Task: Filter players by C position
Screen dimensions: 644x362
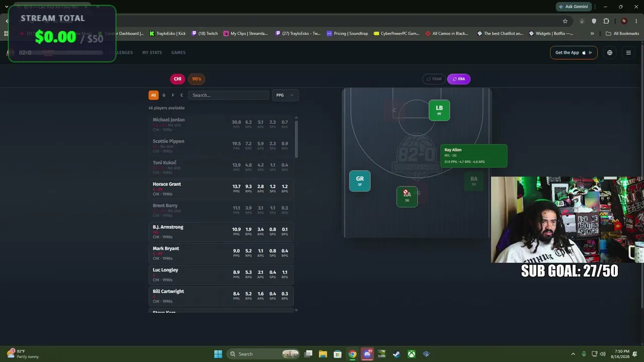Action: [182, 95]
